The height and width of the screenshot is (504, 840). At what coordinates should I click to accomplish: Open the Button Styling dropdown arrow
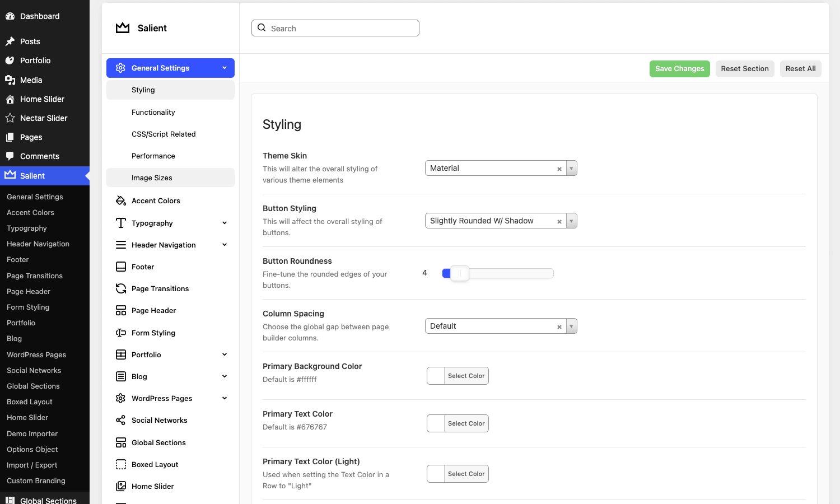[x=571, y=221]
